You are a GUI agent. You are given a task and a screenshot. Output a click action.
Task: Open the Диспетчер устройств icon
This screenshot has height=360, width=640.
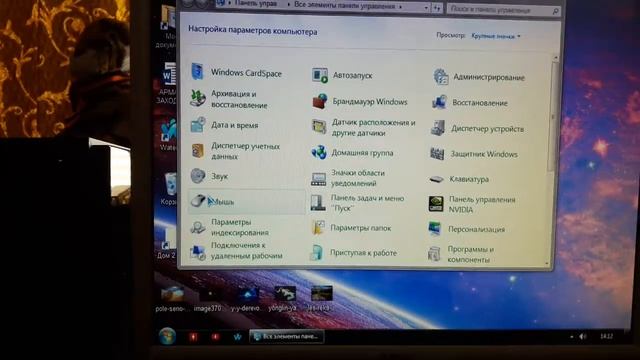pyautogui.click(x=438, y=128)
